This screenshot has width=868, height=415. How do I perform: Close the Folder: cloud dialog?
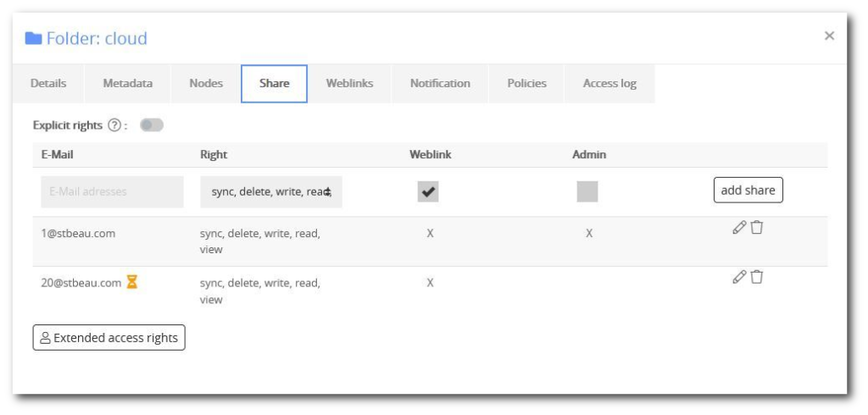pos(829,36)
